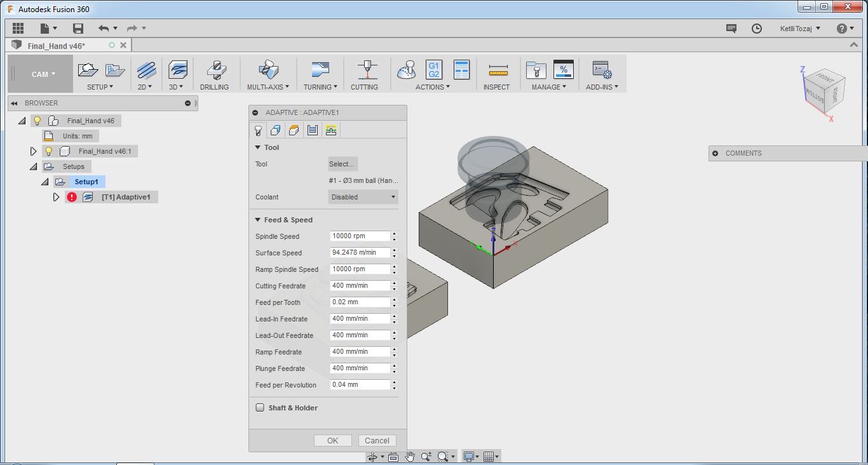The width and height of the screenshot is (868, 465).
Task: Click the Spindle Speed field 10000 rpm
Action: (x=360, y=236)
